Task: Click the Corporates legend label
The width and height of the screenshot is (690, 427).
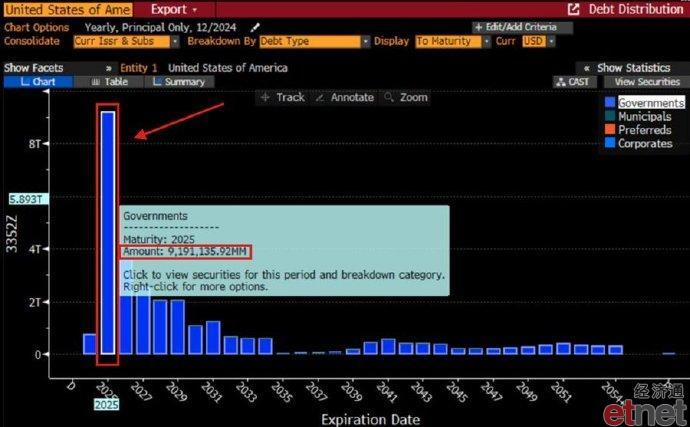Action: pyautogui.click(x=645, y=144)
